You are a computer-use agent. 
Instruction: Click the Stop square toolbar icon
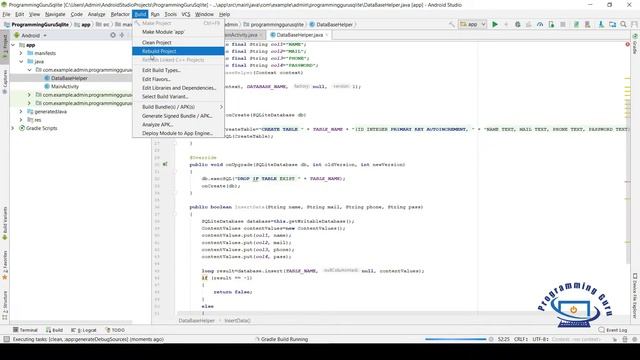click(x=563, y=24)
